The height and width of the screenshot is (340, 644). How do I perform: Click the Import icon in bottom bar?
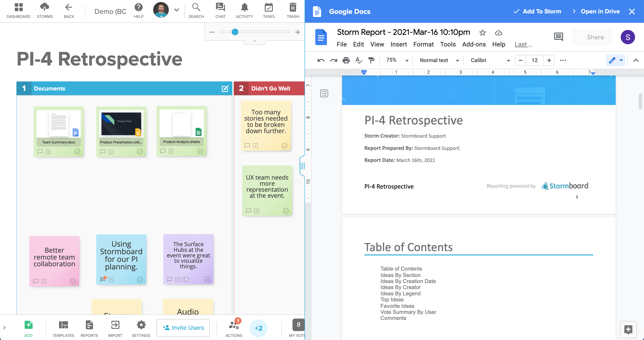click(114, 328)
